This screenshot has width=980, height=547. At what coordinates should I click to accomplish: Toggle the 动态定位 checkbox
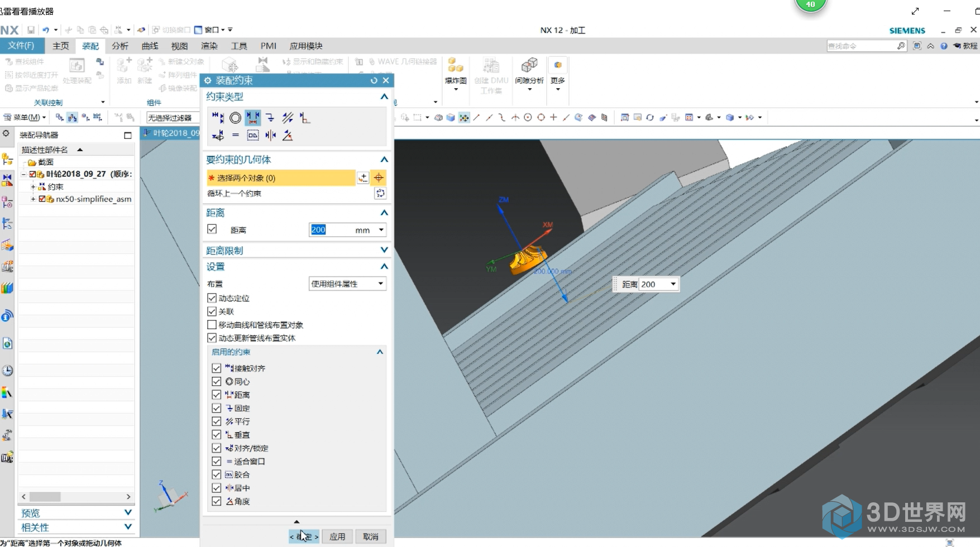[212, 298]
